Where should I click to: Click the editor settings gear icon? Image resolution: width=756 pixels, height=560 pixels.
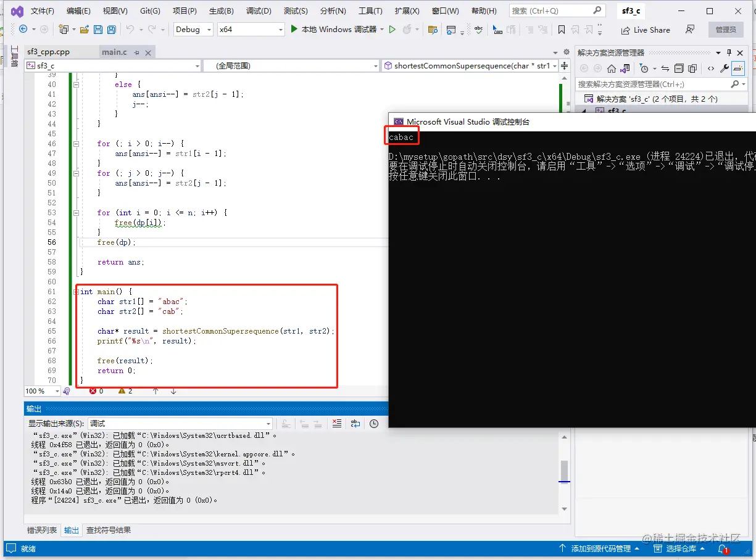pos(567,52)
